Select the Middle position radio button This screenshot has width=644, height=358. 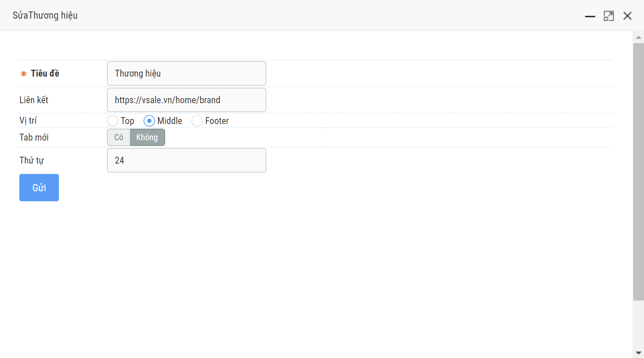click(x=149, y=121)
